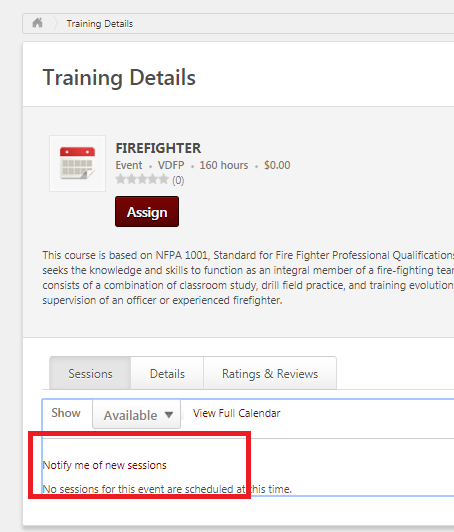The height and width of the screenshot is (532, 454).
Task: Open the View Full Calendar link
Action: click(237, 413)
